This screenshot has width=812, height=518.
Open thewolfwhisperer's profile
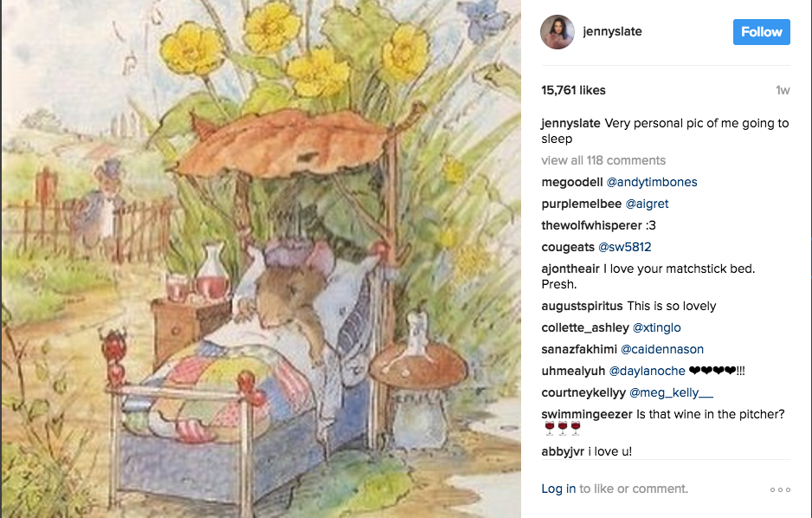point(591,226)
